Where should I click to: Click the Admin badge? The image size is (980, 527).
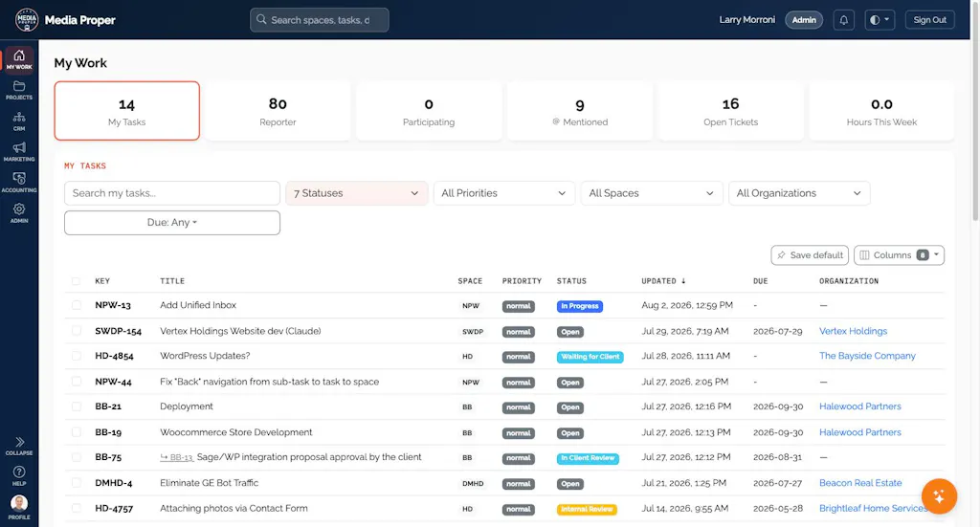[804, 20]
